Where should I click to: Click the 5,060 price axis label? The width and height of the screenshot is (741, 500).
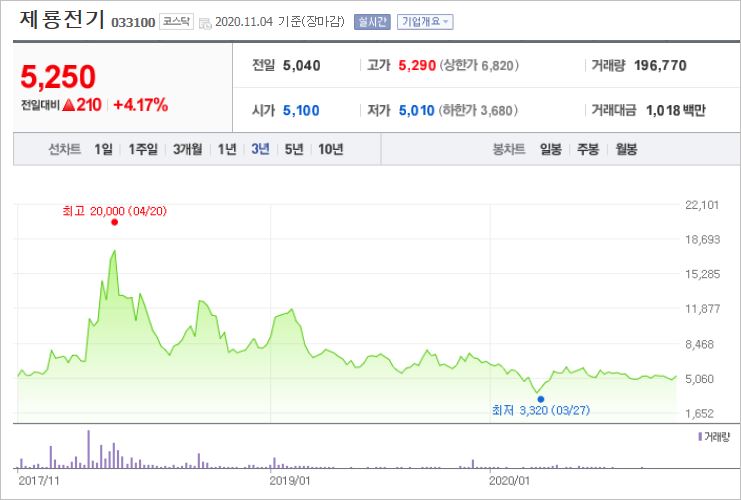[x=699, y=379]
